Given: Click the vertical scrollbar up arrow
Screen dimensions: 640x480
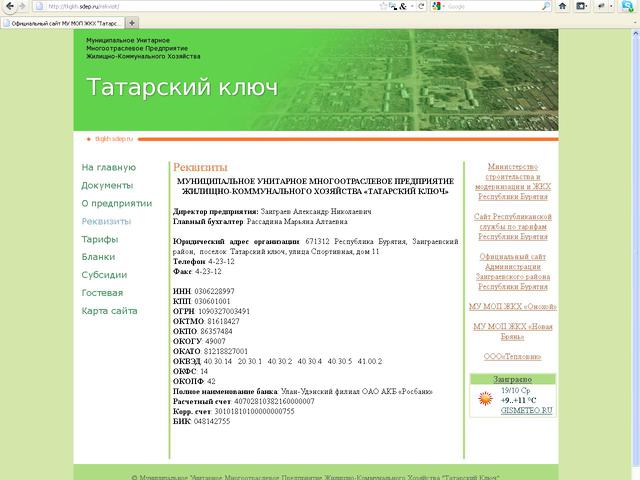Looking at the screenshot, I should tap(636, 34).
